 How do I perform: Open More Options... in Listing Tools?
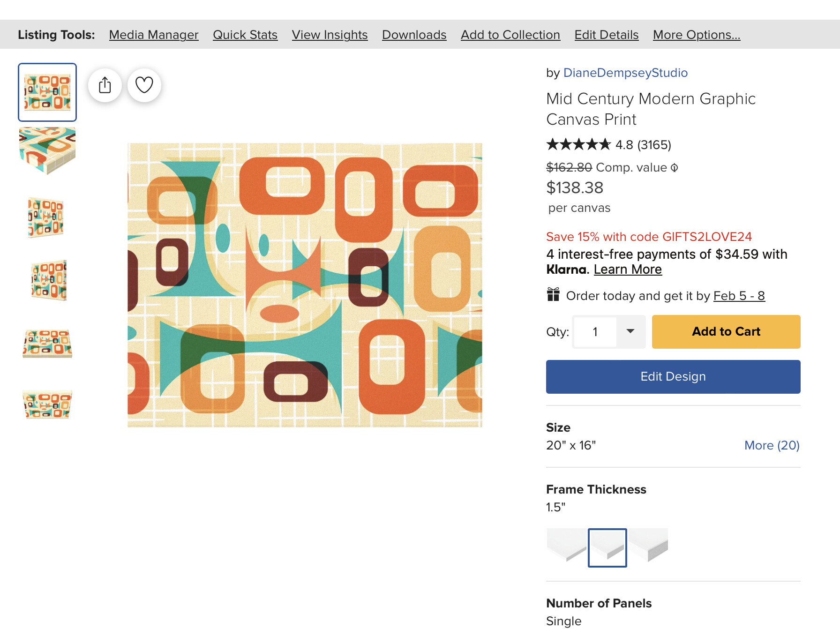click(697, 35)
